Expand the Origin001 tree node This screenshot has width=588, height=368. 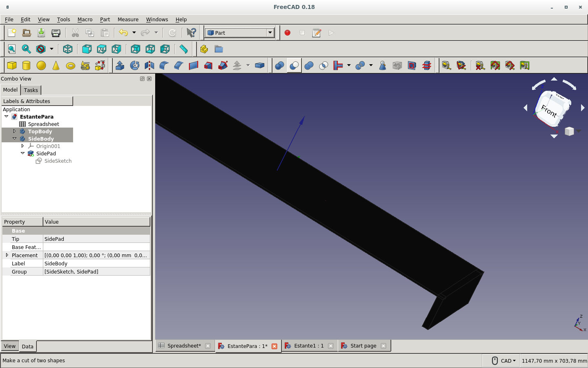point(23,146)
